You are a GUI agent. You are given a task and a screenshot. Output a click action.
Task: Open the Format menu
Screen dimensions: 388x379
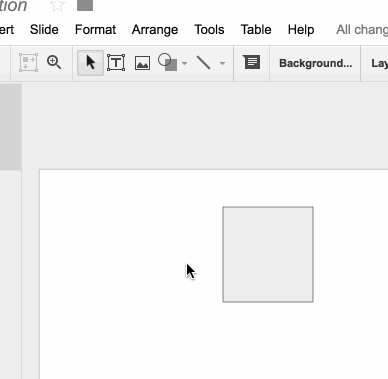tap(95, 30)
